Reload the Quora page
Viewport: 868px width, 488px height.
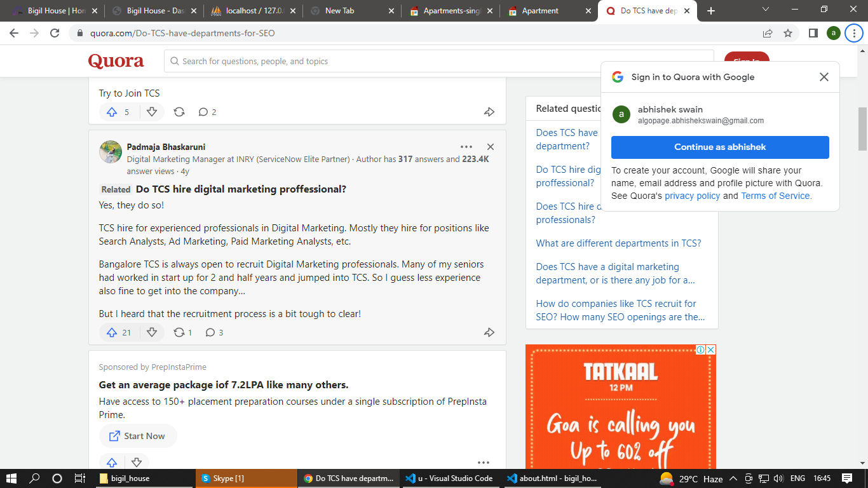point(55,33)
